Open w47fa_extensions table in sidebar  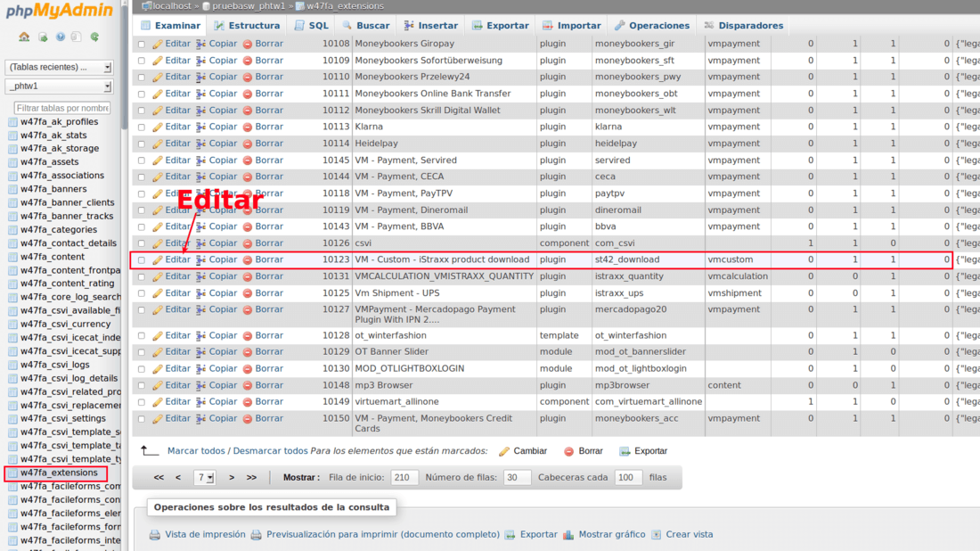pos(59,473)
